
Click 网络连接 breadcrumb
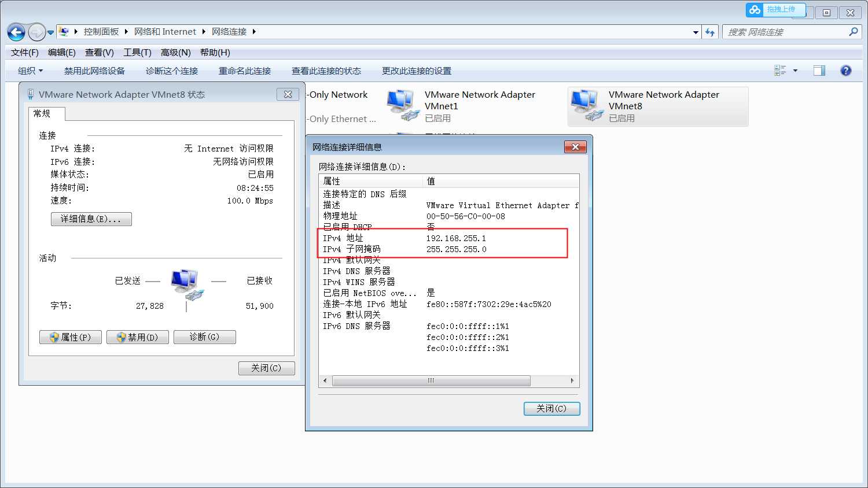[x=229, y=32]
